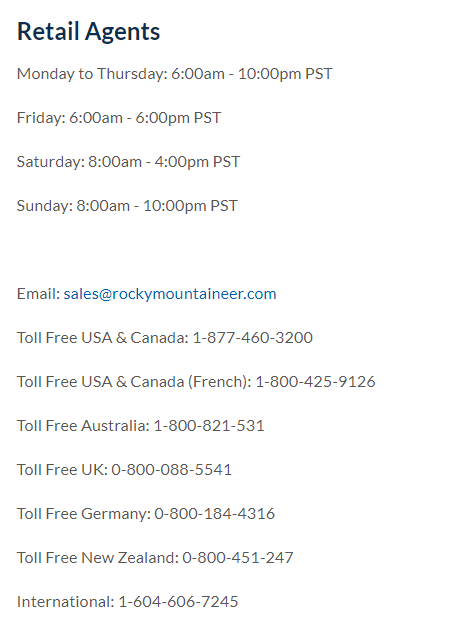
Task: Click the French line number 1-800-425-9126
Action: click(x=315, y=382)
